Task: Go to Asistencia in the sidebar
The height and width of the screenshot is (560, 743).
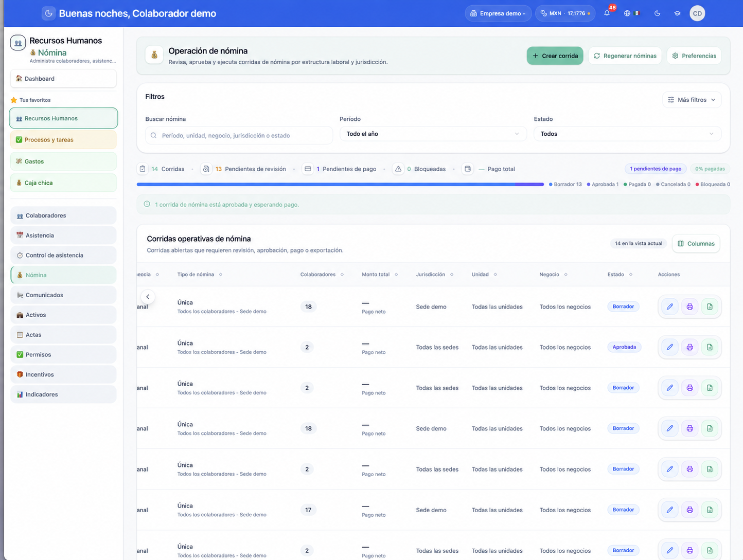Action: pos(63,236)
